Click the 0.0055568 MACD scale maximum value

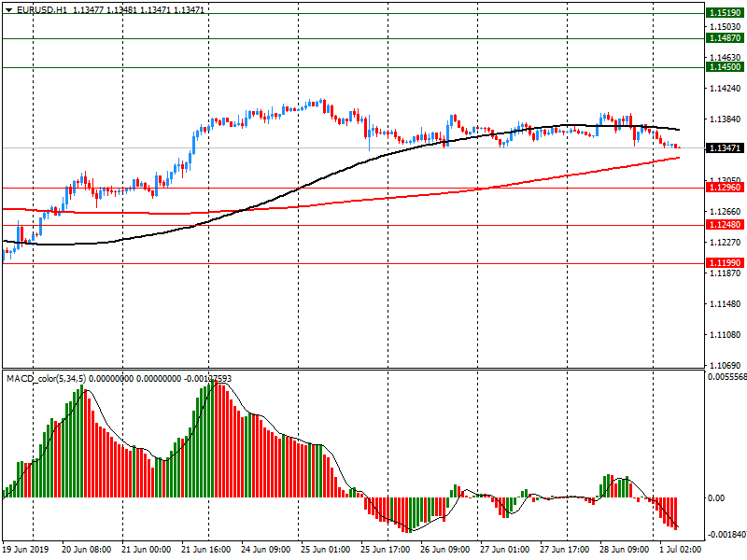pyautogui.click(x=727, y=377)
